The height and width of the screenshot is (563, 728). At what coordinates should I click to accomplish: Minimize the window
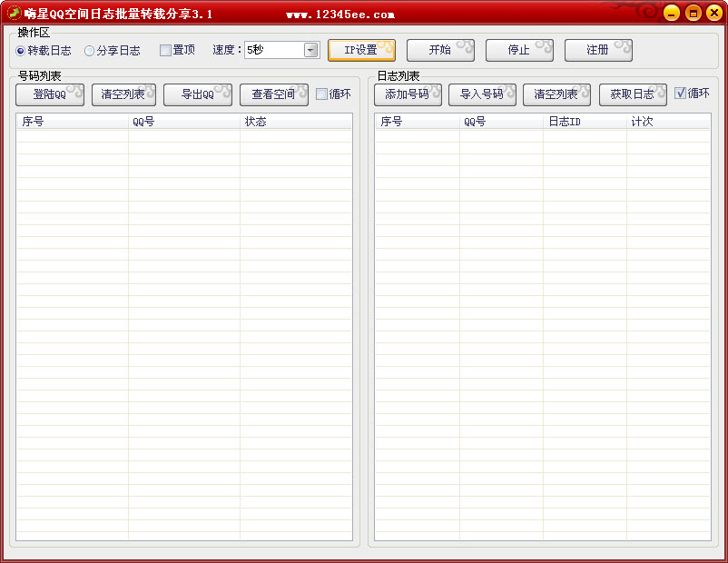(x=672, y=13)
